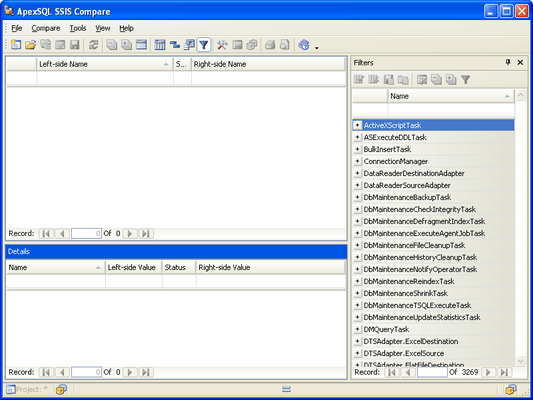Go to first record in top comparison grid
Image resolution: width=533 pixels, height=400 pixels.
(46, 233)
